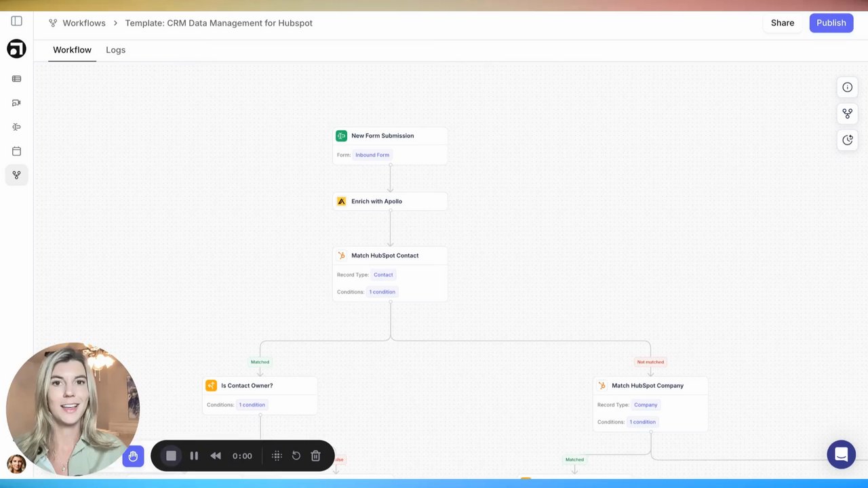Click the Apollo icon on the enrich node

click(341, 201)
